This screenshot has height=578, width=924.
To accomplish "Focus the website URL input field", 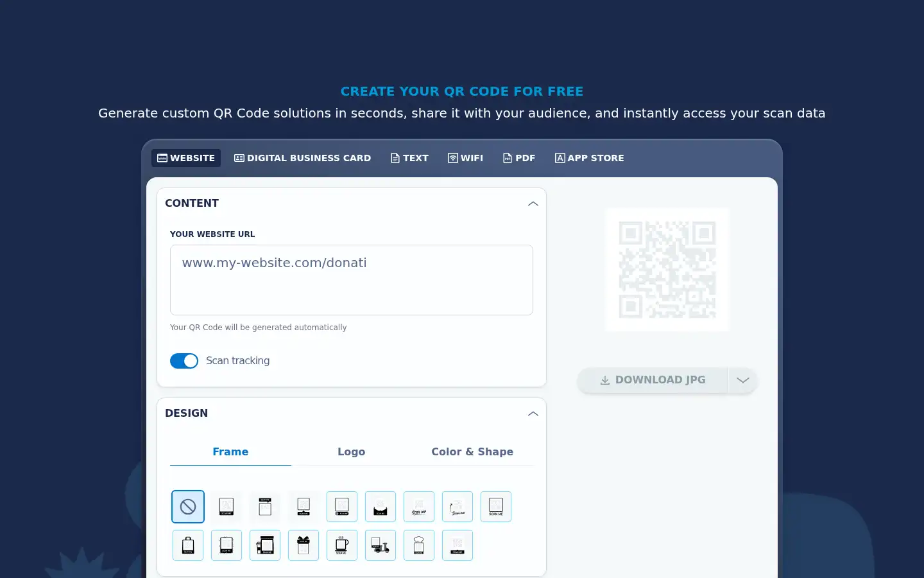I will coord(352,280).
